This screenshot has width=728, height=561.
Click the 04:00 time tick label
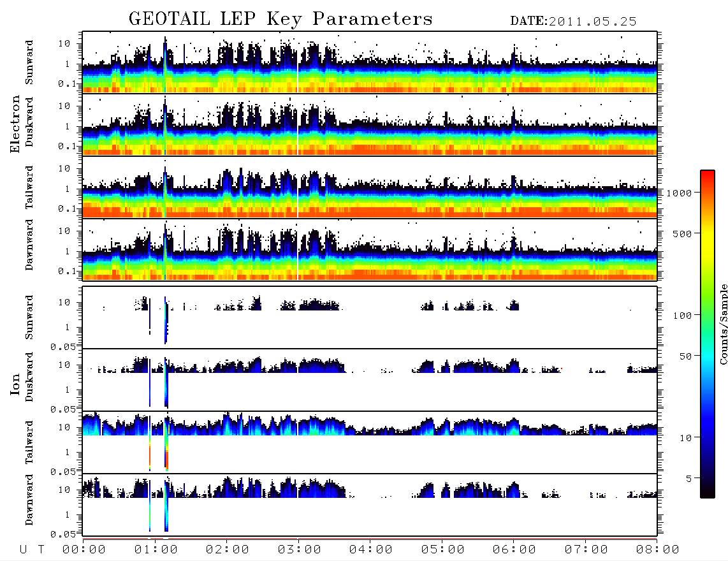(x=371, y=550)
